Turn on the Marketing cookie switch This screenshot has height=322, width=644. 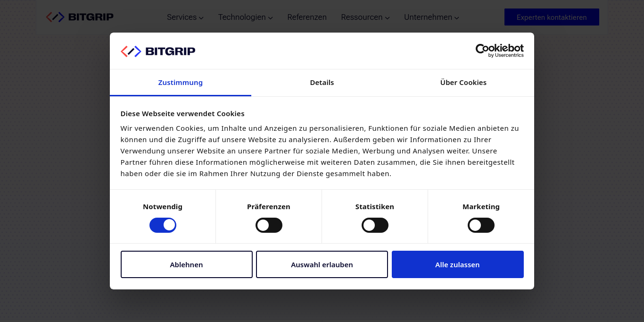(x=481, y=225)
